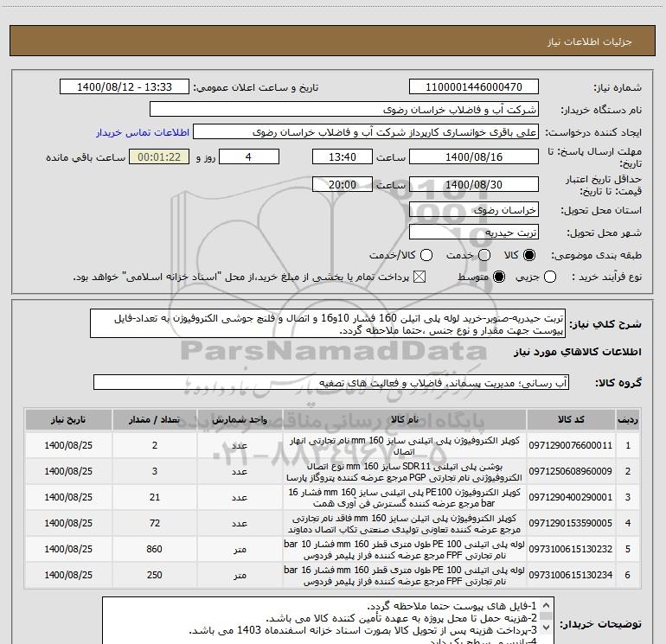Click product code 0973100615130234

[571, 575]
